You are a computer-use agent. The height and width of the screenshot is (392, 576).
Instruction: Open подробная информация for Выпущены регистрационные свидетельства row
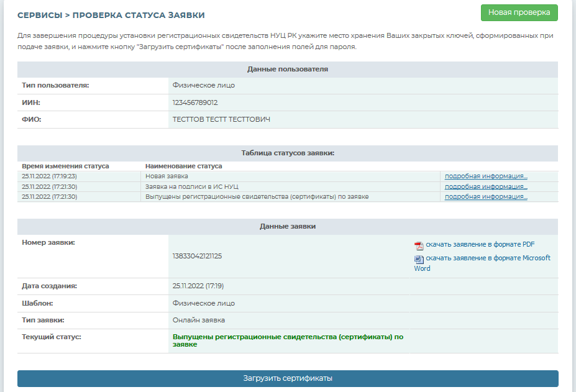(x=486, y=197)
